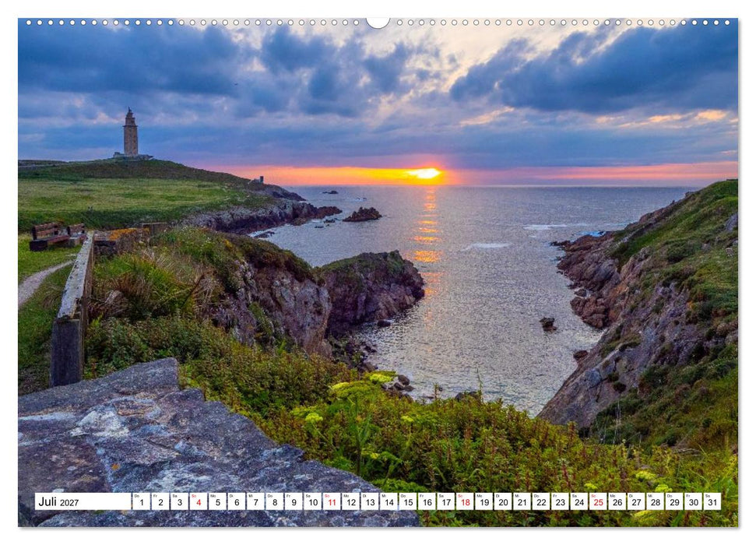Select day 28 in the date row
This screenshot has height=545, width=756.
tap(656, 501)
